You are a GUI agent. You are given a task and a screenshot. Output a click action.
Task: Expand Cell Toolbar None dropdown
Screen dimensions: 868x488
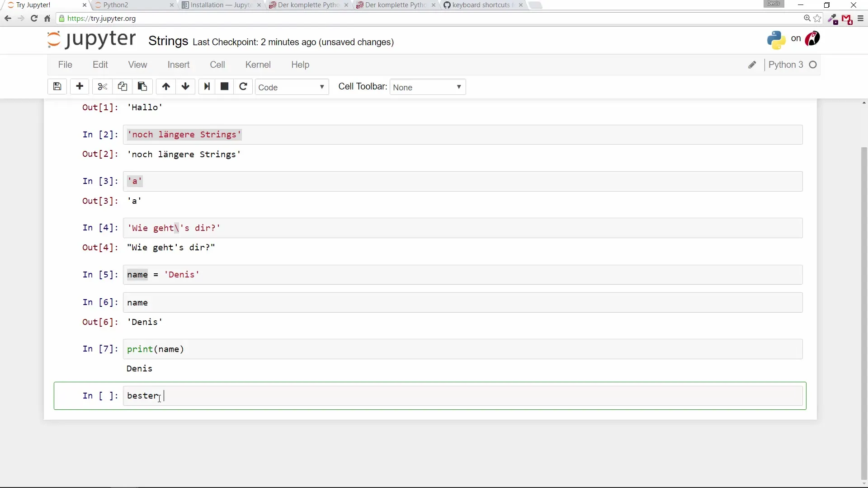(427, 87)
